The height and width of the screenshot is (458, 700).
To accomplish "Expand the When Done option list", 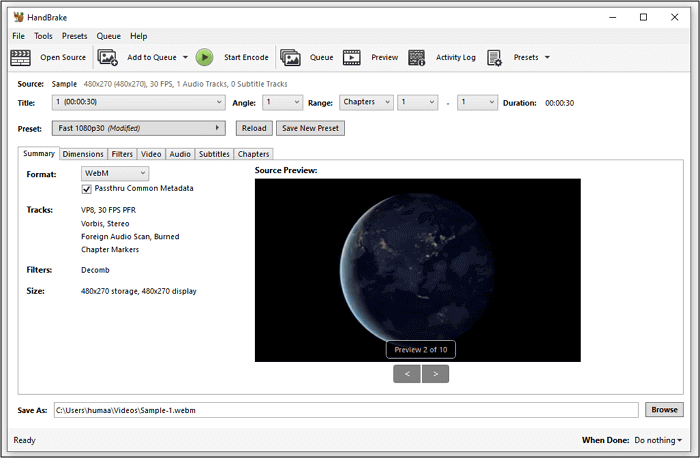I will click(x=658, y=440).
